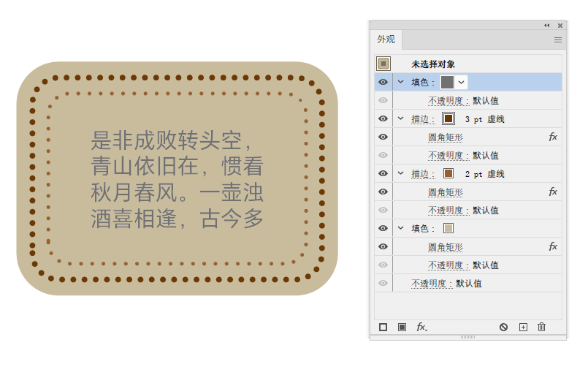Screen dimensions: 588x367
Task: Click fx icon on 3 pt stroke's 圆角矩形
Action: 553,137
